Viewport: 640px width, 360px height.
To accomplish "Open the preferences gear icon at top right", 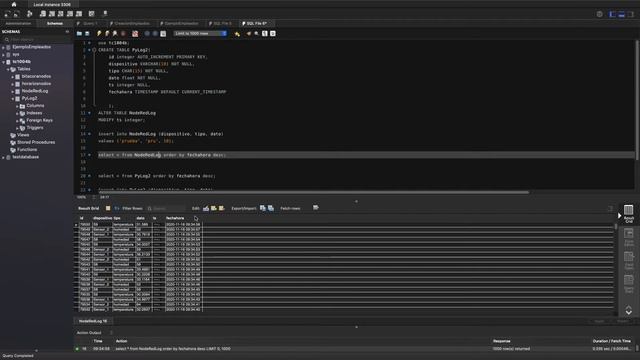I will (x=599, y=14).
